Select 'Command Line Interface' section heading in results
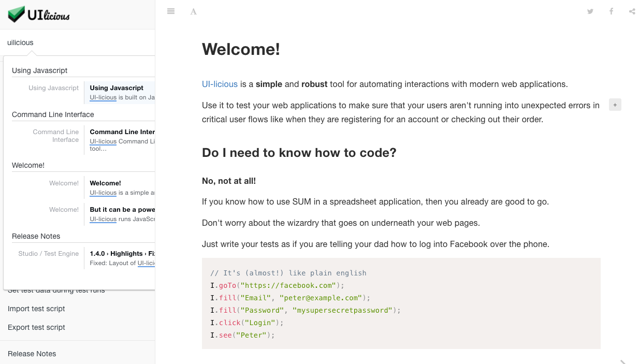The image size is (639, 364). 53,114
